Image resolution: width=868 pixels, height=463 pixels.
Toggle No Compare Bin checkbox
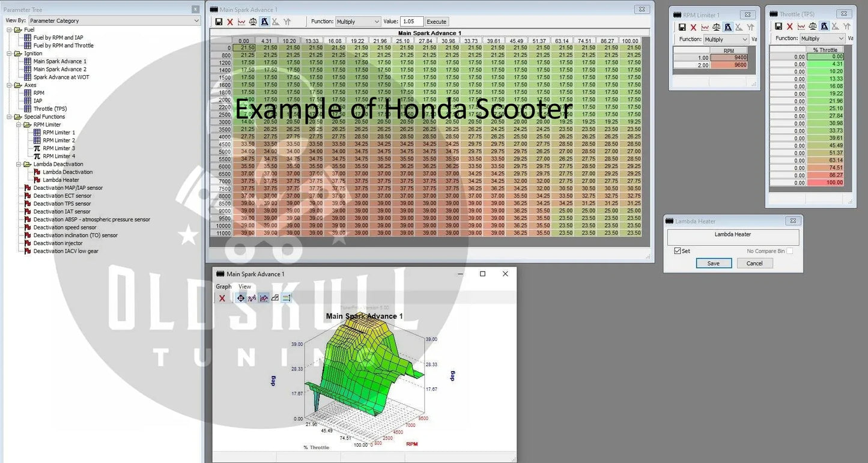tap(789, 251)
